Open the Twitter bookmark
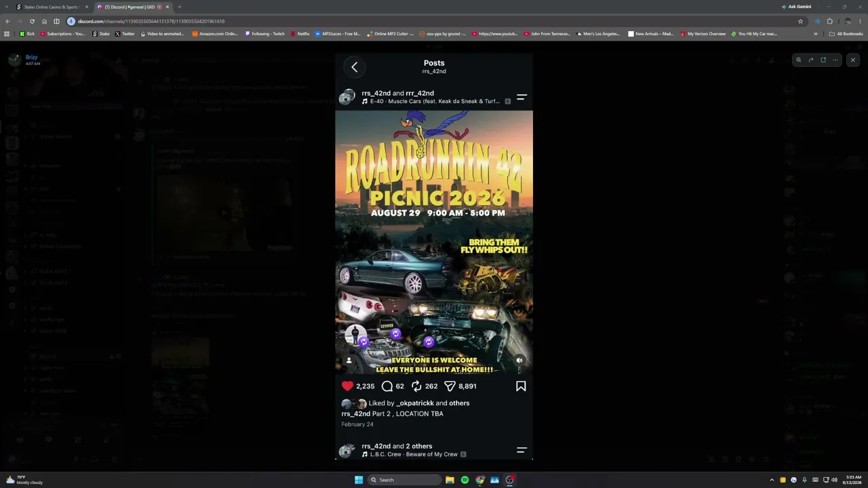The width and height of the screenshot is (868, 488). click(125, 34)
